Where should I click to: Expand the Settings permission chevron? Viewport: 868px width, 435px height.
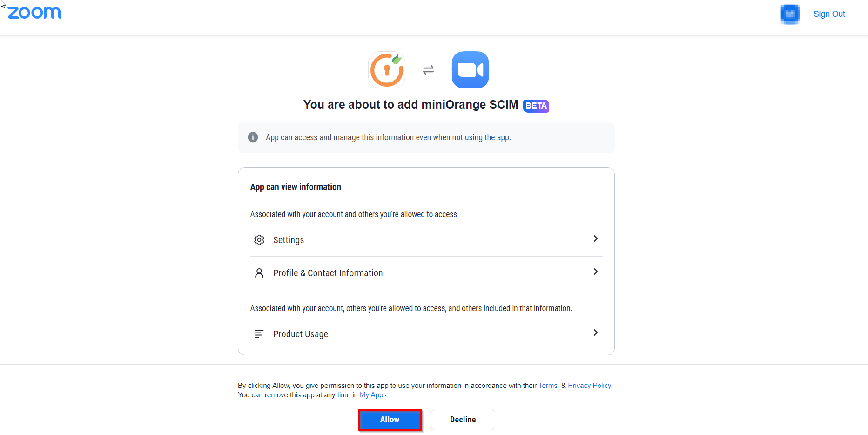click(x=595, y=238)
